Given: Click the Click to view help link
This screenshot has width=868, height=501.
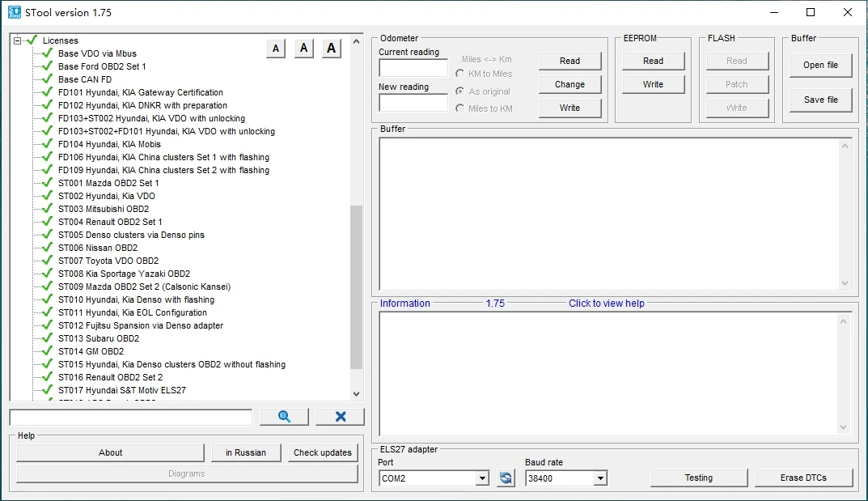Looking at the screenshot, I should tap(606, 304).
